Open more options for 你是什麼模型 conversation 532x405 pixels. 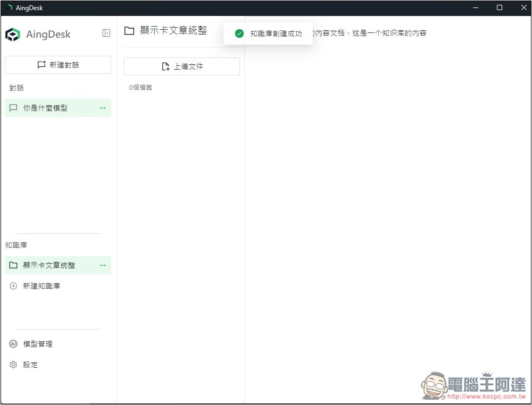pos(103,108)
